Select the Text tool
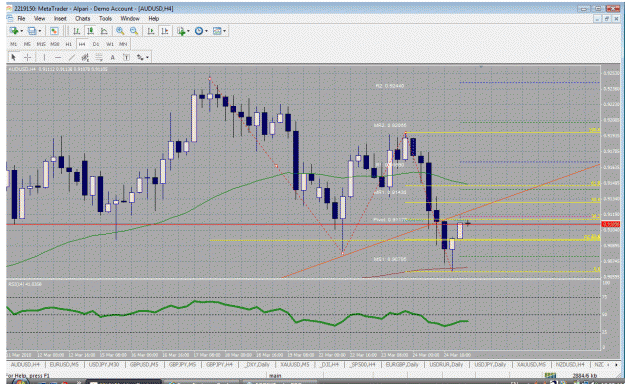Viewport: 625px width, 384px height. 113,57
